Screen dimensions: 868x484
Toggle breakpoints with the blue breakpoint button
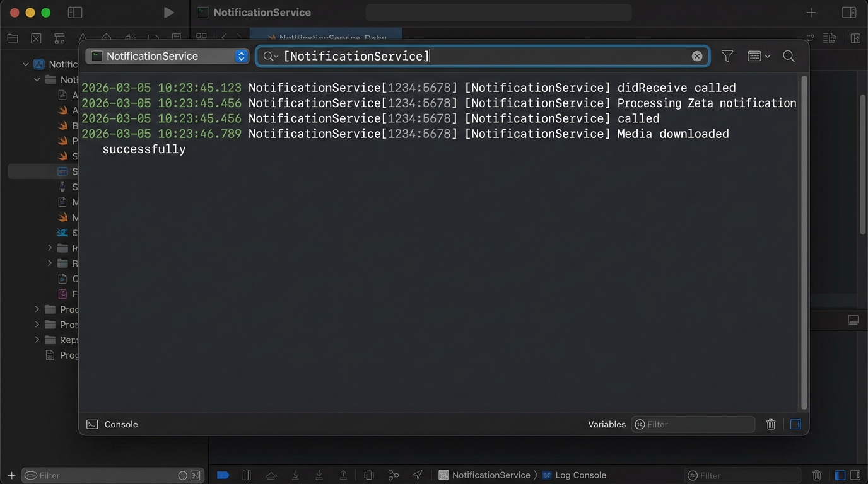click(x=223, y=475)
